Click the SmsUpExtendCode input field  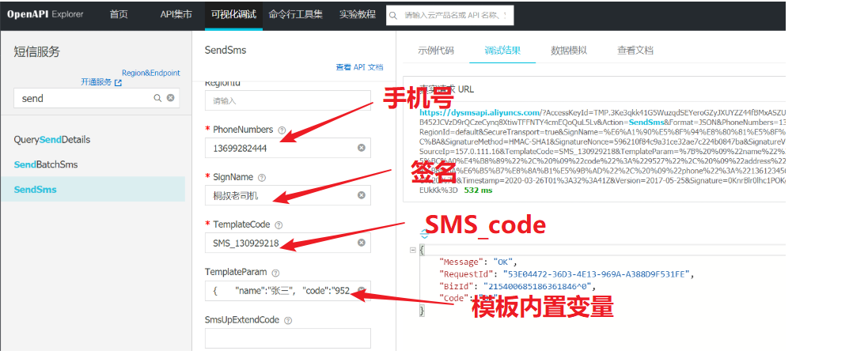point(288,337)
